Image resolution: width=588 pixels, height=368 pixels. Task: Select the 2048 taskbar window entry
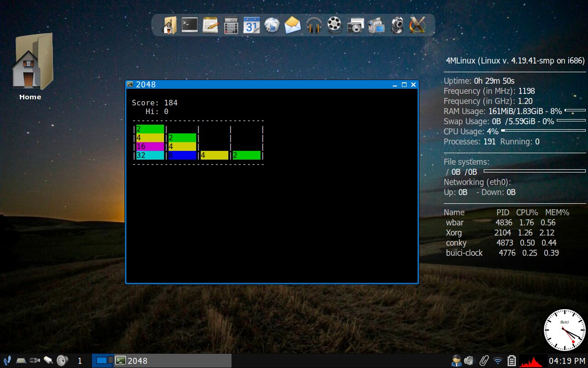pyautogui.click(x=172, y=361)
